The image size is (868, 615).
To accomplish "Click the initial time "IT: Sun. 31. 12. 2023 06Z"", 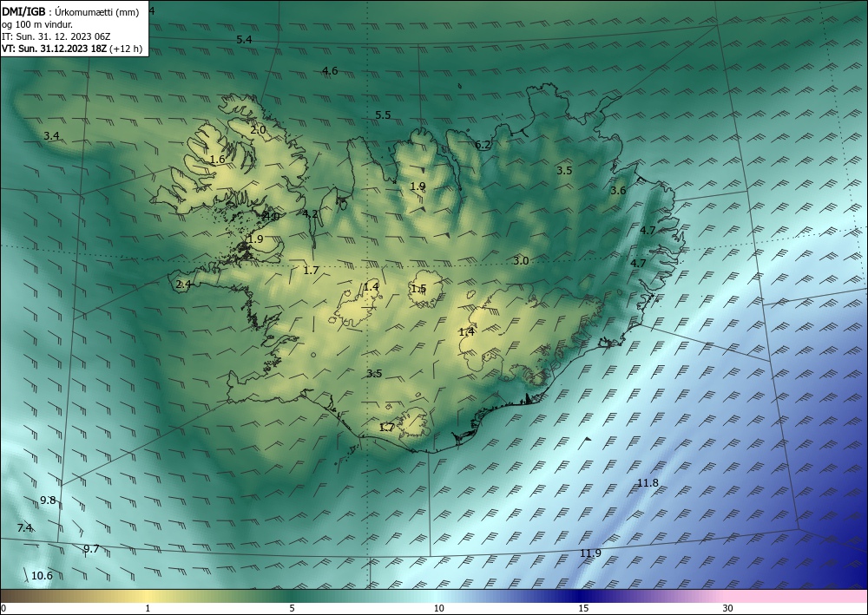I will tap(56, 36).
